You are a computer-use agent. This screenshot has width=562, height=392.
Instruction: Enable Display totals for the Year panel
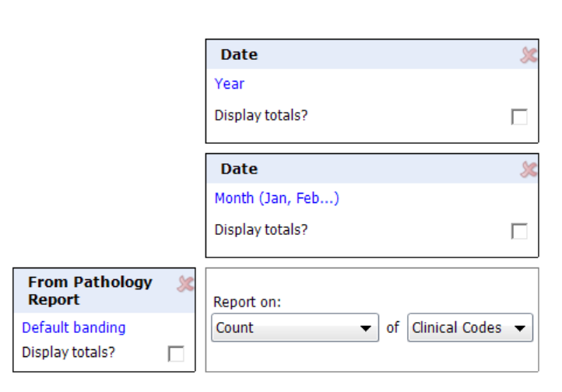click(x=519, y=117)
